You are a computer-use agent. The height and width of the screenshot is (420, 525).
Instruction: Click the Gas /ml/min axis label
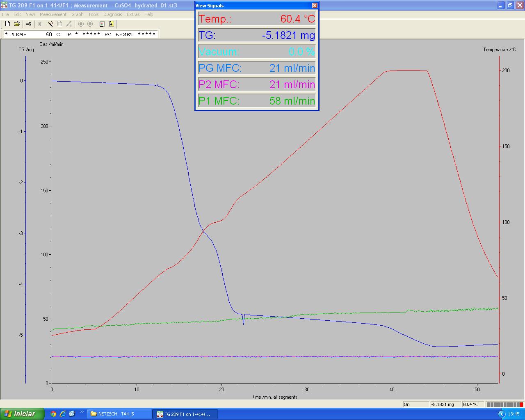[x=51, y=44]
